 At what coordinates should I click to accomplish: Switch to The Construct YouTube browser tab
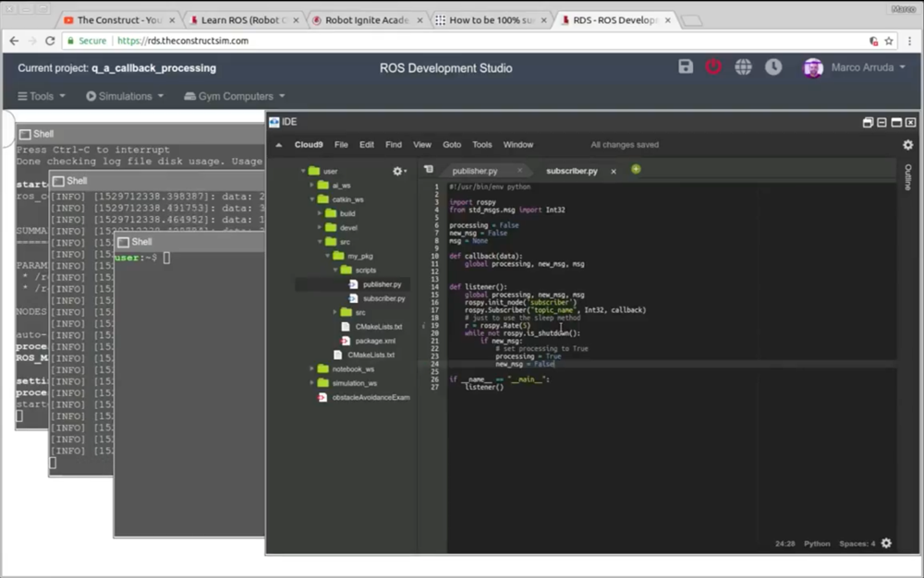pos(120,20)
